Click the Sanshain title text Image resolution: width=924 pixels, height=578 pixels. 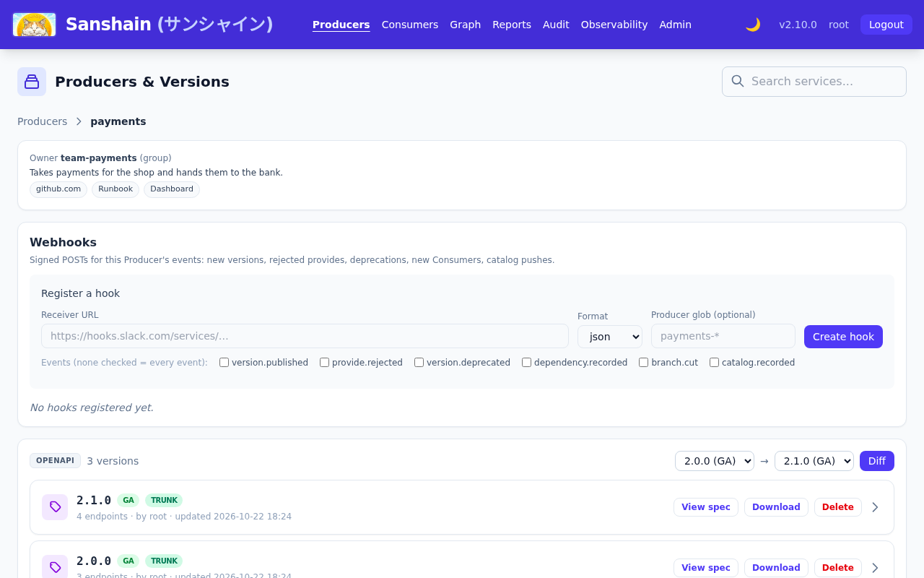click(169, 24)
